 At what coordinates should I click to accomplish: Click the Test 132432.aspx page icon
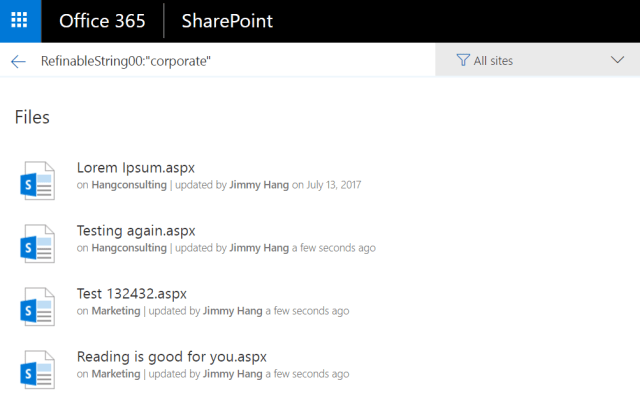tap(37, 306)
